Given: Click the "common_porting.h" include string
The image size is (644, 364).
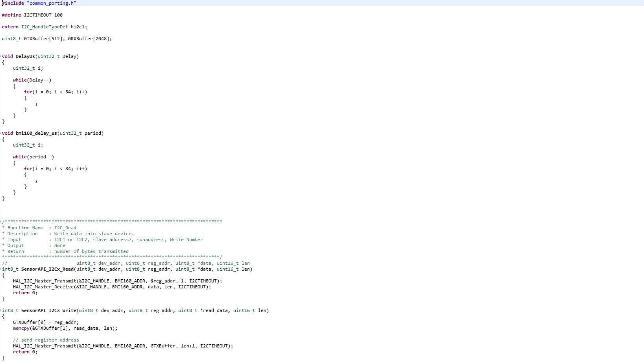Looking at the screenshot, I should pos(51,3).
